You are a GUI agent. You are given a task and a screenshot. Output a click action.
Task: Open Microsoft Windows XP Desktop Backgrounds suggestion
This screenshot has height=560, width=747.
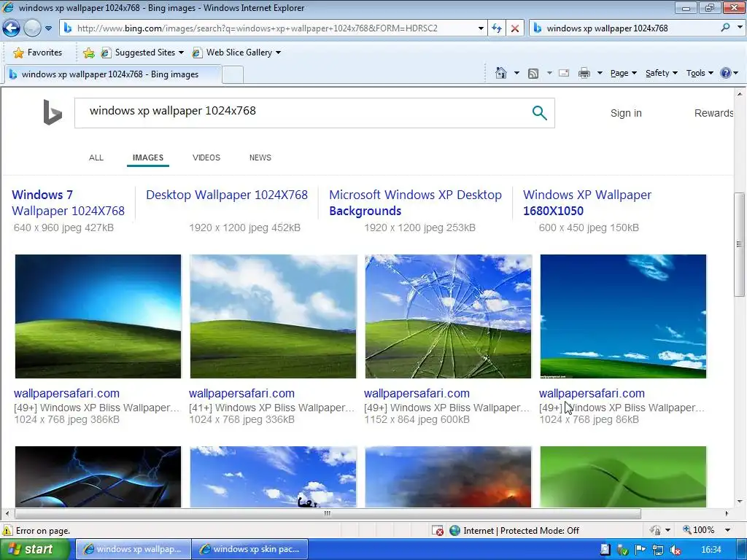pos(415,203)
